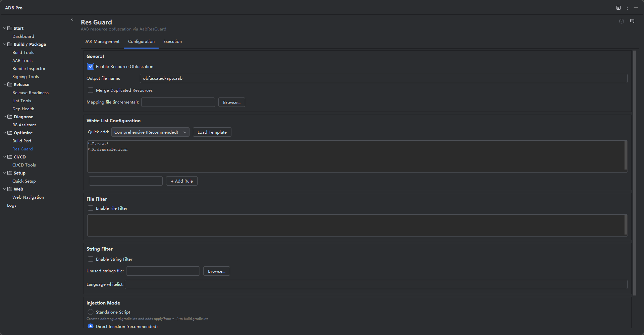Viewport: 644px width, 335px height.
Task: Browse for the unused strings file
Action: tap(217, 271)
